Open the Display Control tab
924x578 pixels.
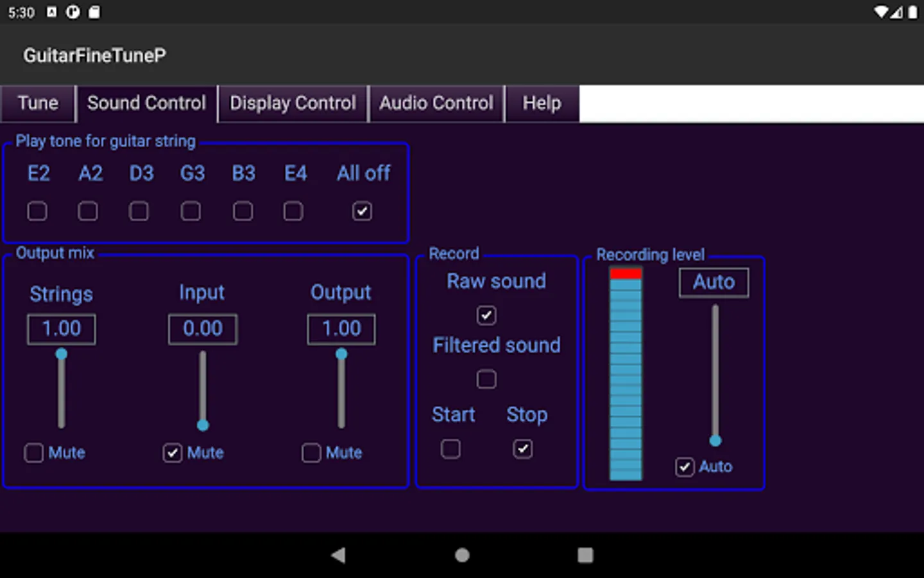click(x=293, y=103)
